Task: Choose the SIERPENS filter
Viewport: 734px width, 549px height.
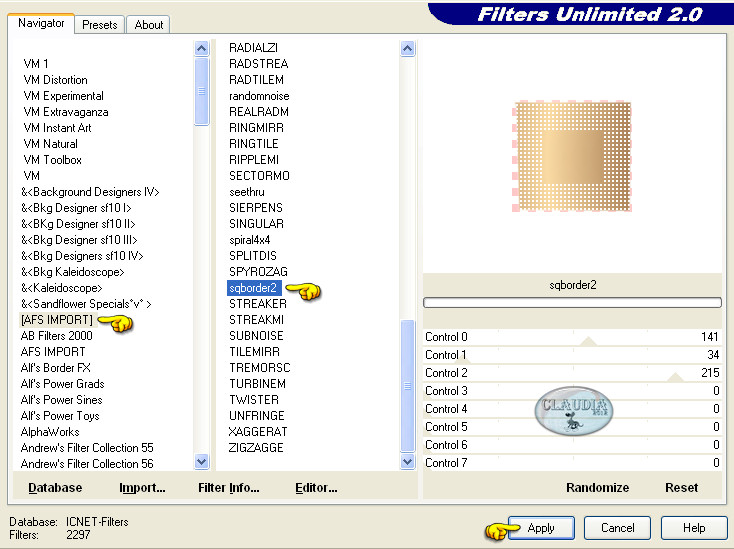Action: (256, 208)
